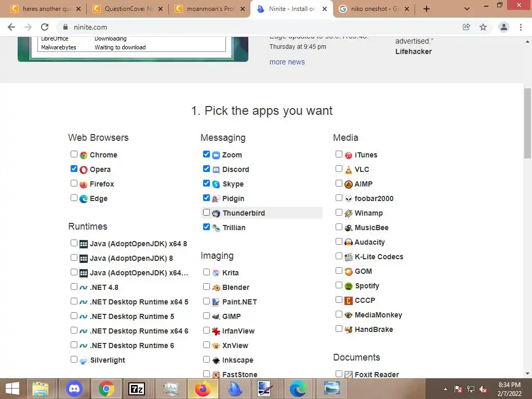Click the Inkscape icon
This screenshot has height=399, width=532.
click(x=216, y=361)
